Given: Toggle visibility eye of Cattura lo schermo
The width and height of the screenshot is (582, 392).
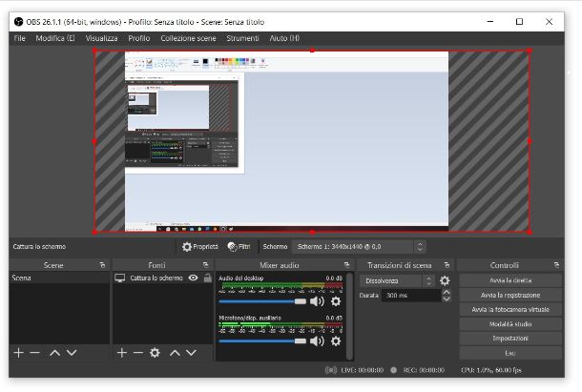Looking at the screenshot, I should tap(193, 278).
